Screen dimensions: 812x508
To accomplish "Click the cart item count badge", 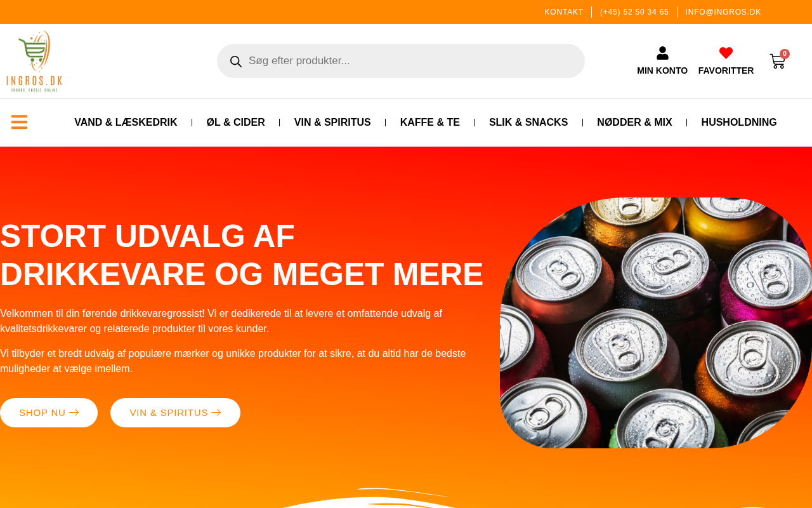I will pyautogui.click(x=785, y=54).
